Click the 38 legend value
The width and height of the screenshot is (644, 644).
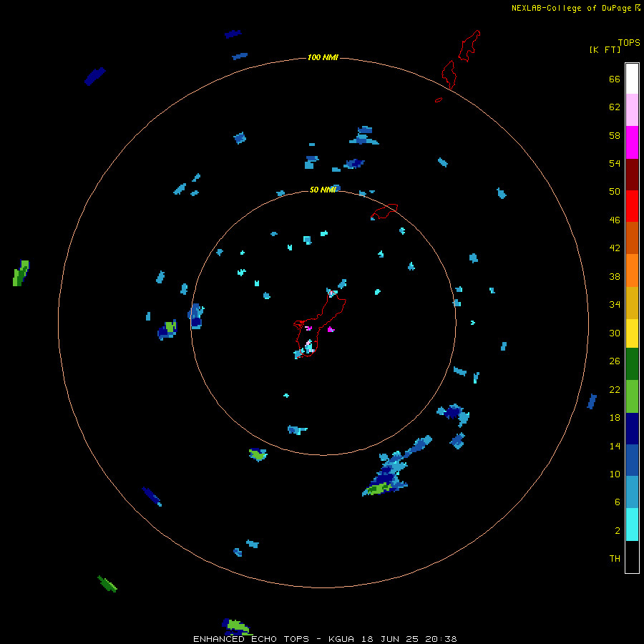tap(615, 276)
